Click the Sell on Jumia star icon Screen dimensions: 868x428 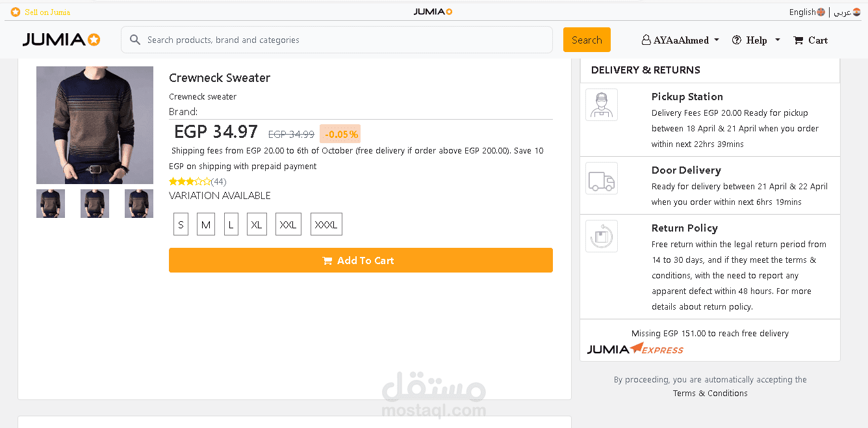16,12
